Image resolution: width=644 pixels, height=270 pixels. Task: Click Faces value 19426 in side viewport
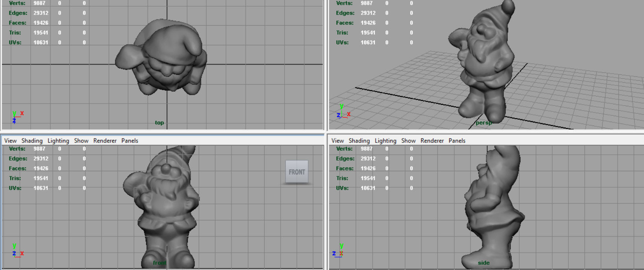368,168
